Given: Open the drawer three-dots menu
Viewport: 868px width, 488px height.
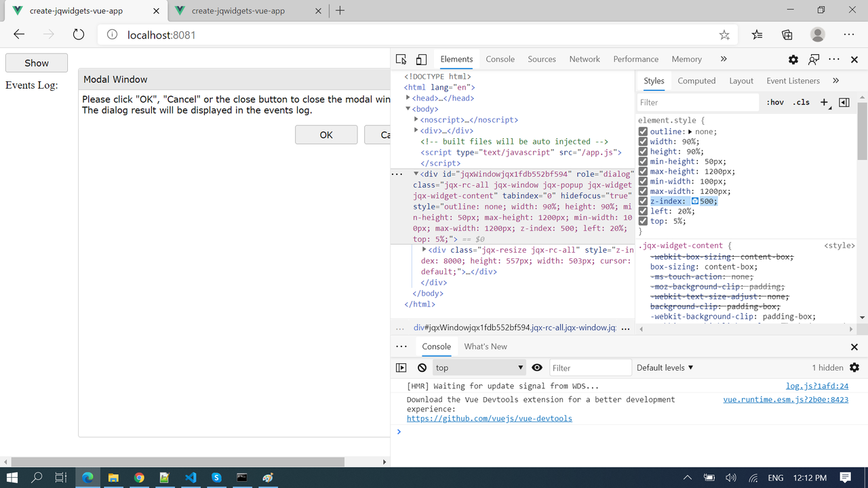Looking at the screenshot, I should pos(401,346).
